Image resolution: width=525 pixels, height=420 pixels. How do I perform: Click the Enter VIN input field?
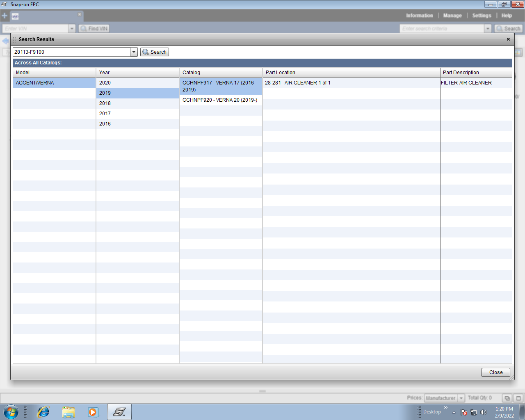click(35, 28)
